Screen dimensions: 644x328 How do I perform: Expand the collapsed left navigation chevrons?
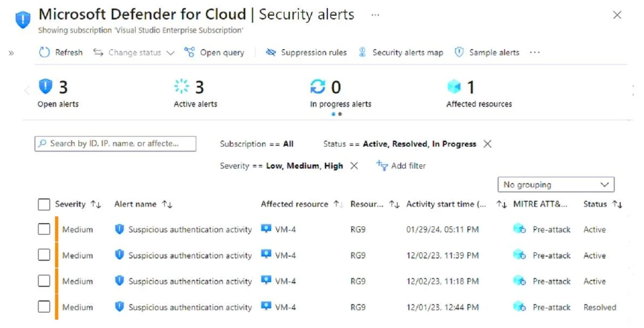pyautogui.click(x=11, y=52)
